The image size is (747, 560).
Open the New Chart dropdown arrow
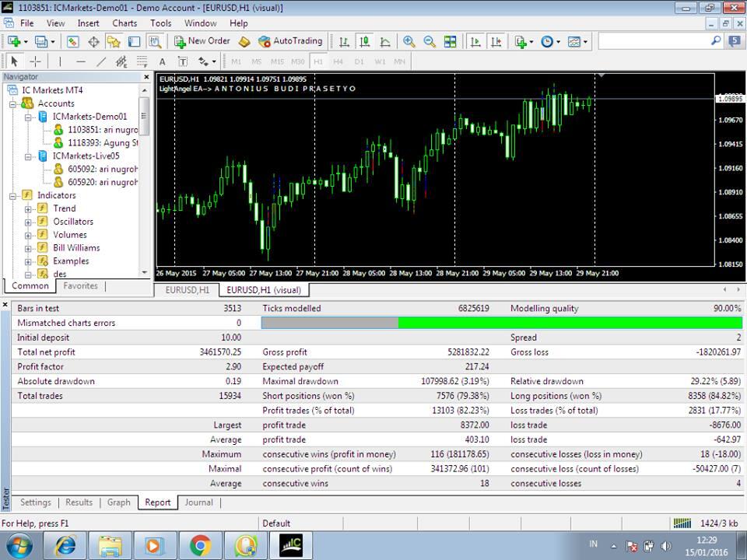25,42
